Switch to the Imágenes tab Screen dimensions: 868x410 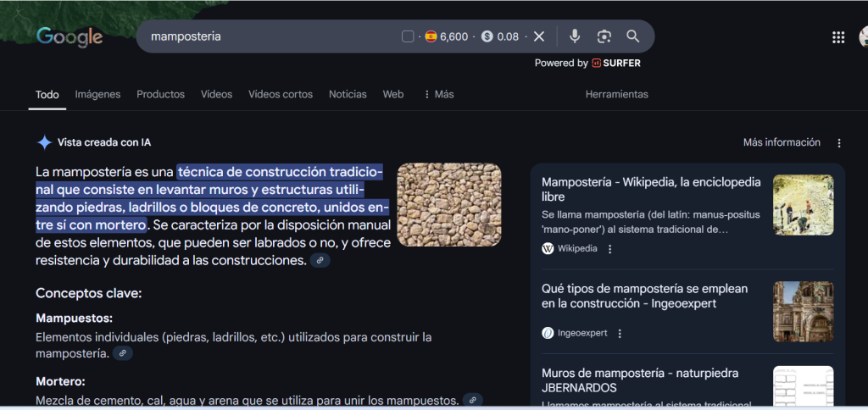97,94
